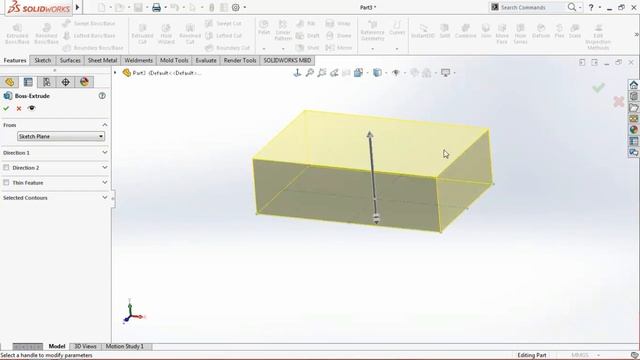Click the confirmation corner red X

(619, 102)
